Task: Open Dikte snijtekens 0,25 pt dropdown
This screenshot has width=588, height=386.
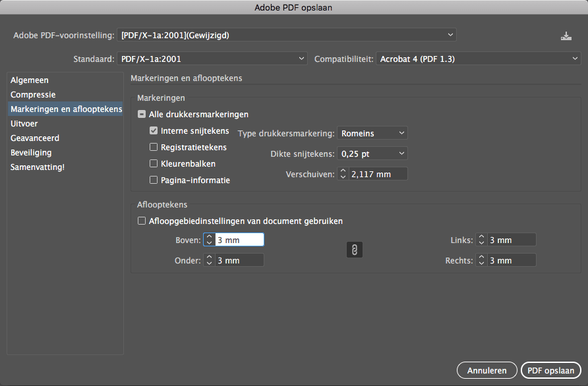Action: point(372,153)
